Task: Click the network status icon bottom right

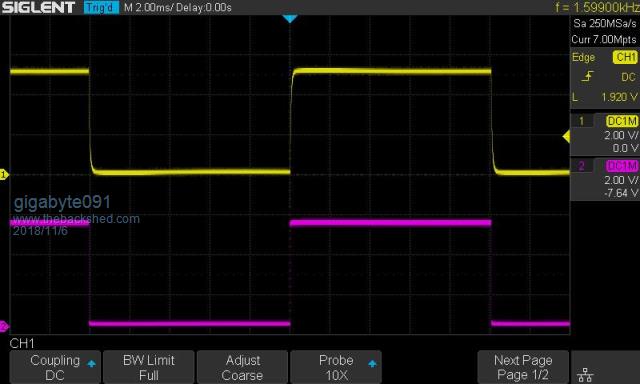Action: click(585, 375)
